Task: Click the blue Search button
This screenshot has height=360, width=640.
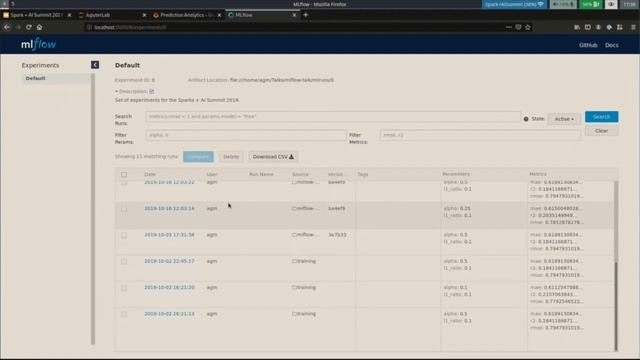Action: point(601,117)
